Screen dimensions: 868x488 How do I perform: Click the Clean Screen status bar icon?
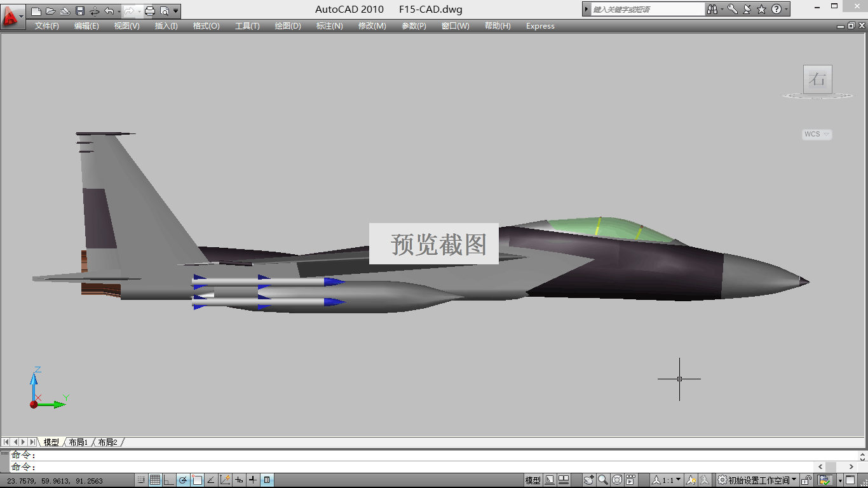click(x=851, y=480)
